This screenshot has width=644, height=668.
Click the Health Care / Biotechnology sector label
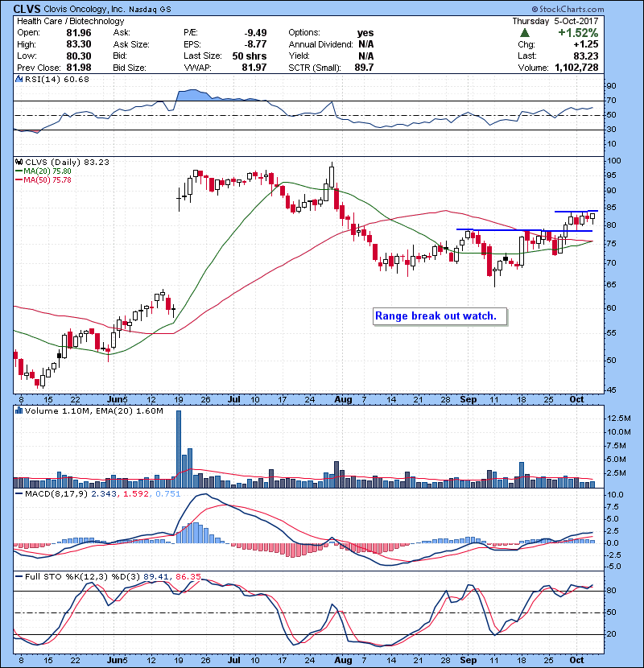point(71,21)
